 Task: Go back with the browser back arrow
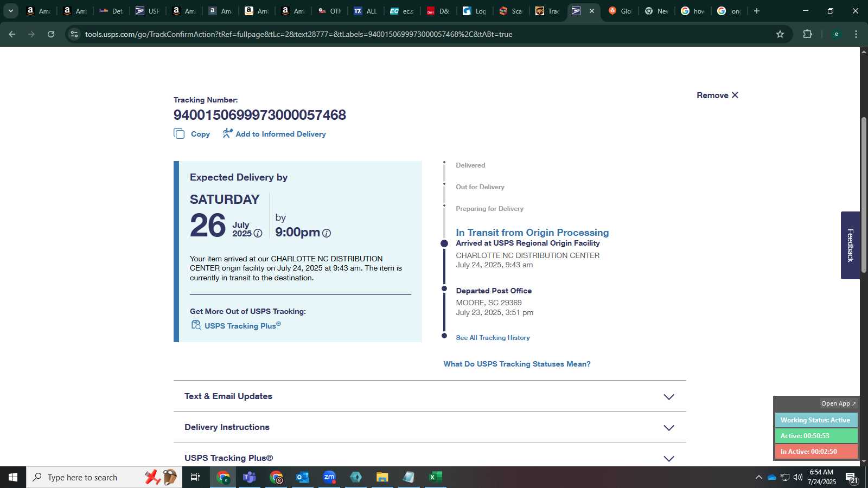click(x=12, y=34)
